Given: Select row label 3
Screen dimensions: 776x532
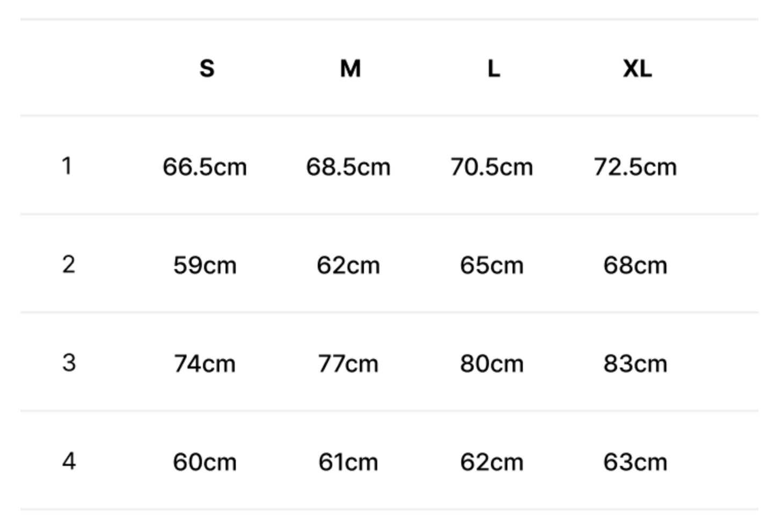Looking at the screenshot, I should click(69, 363).
